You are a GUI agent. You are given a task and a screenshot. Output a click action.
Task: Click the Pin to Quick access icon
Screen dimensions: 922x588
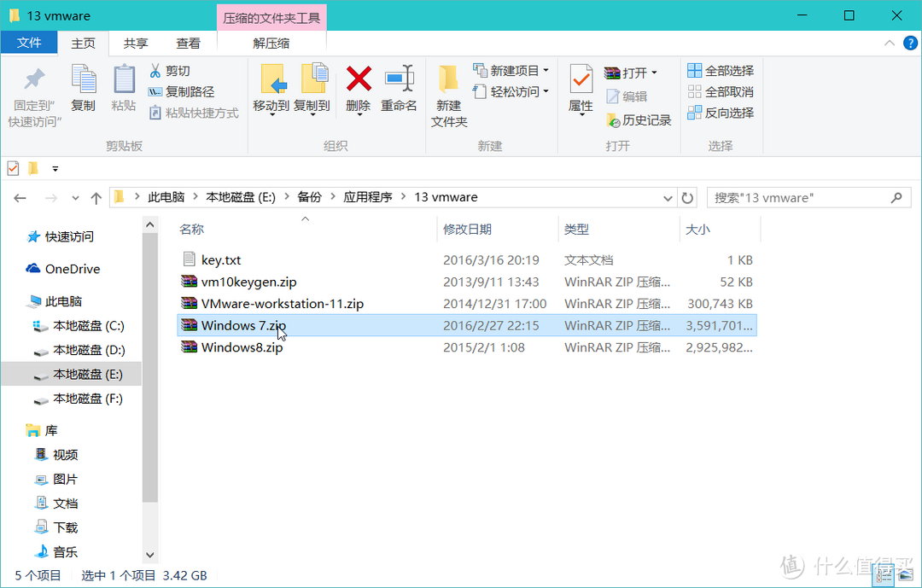point(34,79)
